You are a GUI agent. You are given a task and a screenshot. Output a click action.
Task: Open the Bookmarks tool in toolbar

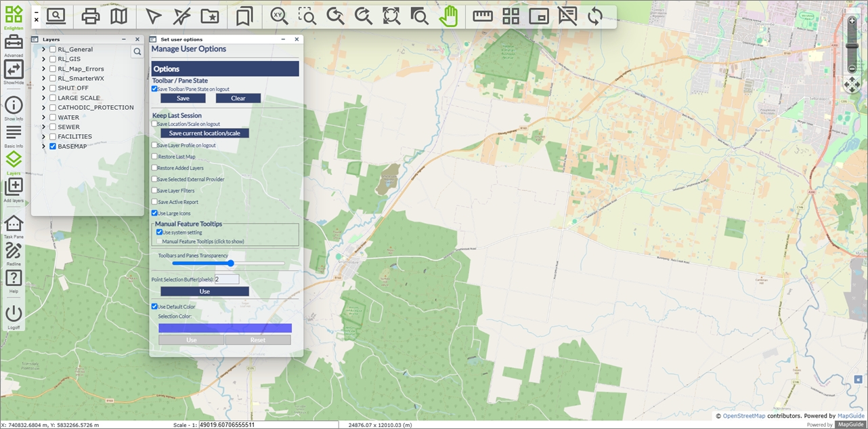point(244,16)
